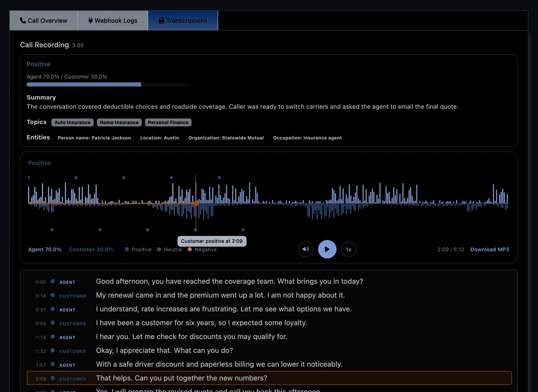Select the 1:14 agent discounts line
Screen dimensions: 538x392
269,337
